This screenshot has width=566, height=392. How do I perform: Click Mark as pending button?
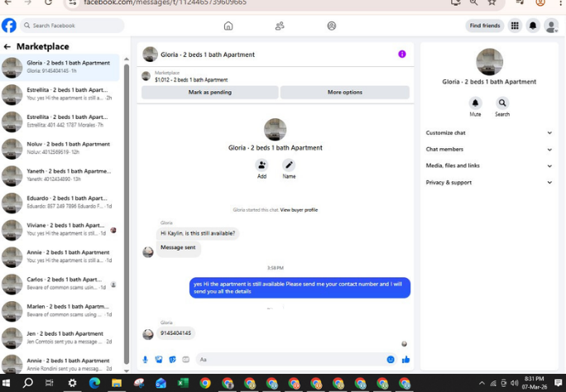point(209,93)
